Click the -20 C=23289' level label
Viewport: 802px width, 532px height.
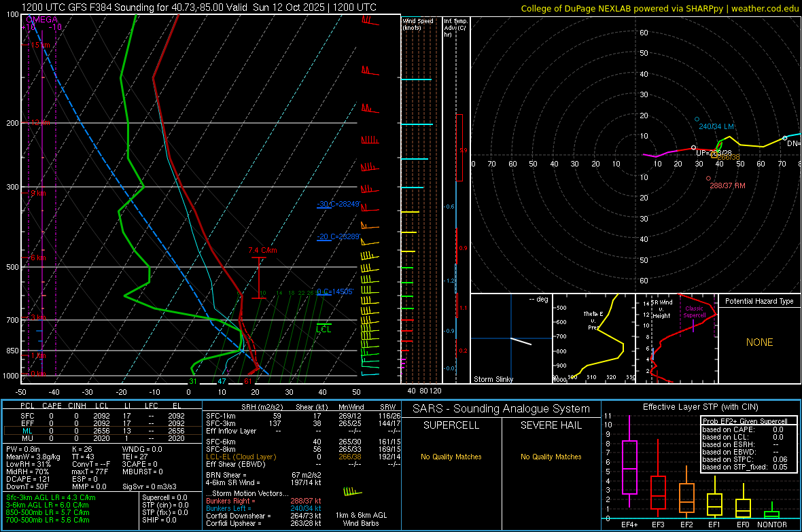pos(338,237)
